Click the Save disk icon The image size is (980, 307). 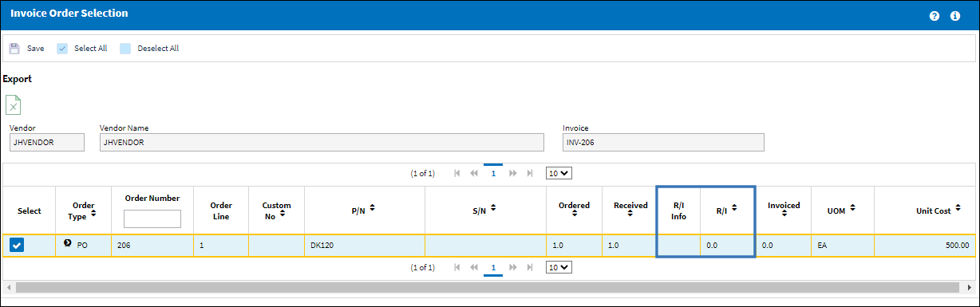point(14,49)
